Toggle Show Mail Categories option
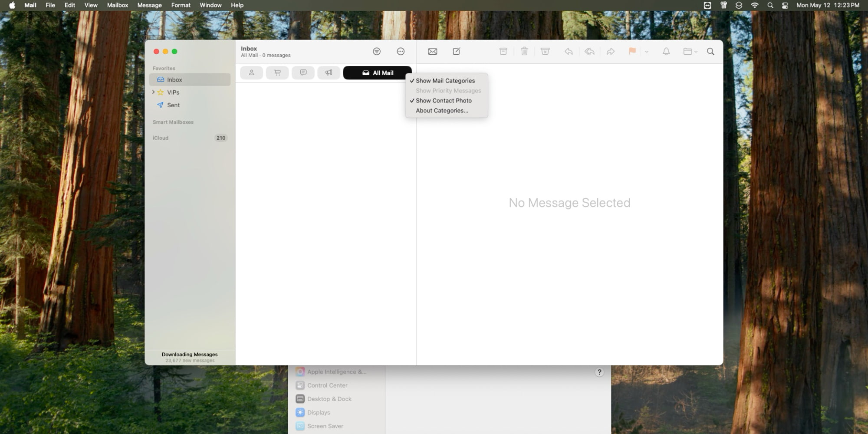 [x=445, y=81]
